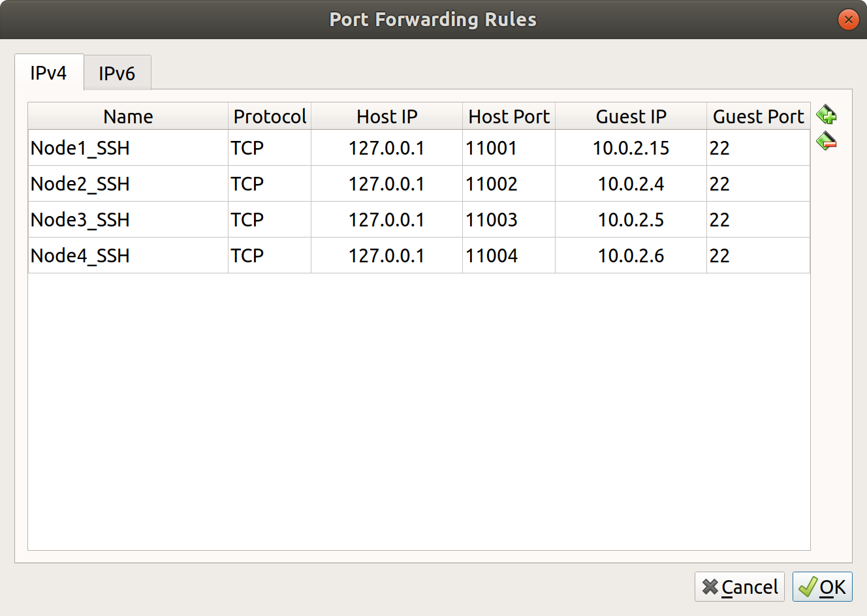Screen dimensions: 867x616
Task: Click the add new port forwarding rule icon
Action: click(827, 115)
